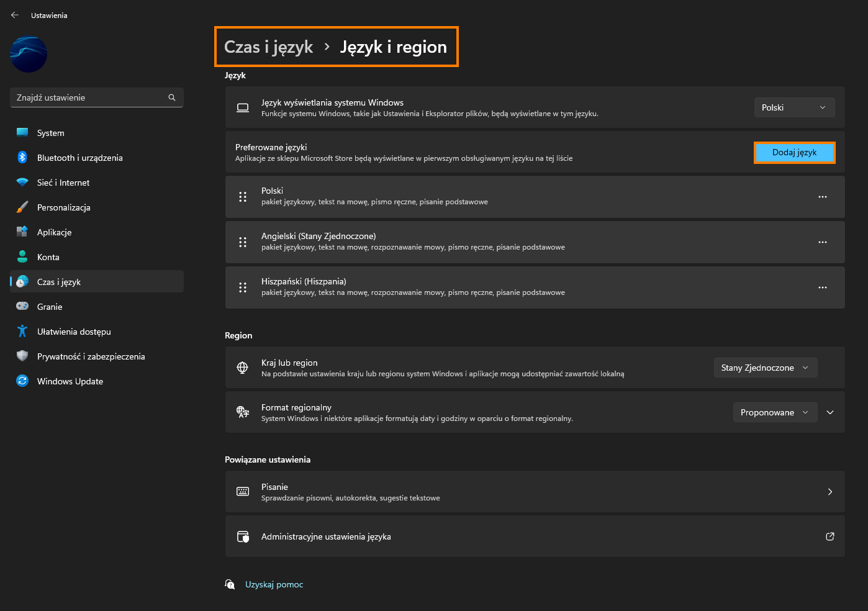
Task: Open more options for Angielski (Stany Zjednoczone)
Action: (823, 242)
